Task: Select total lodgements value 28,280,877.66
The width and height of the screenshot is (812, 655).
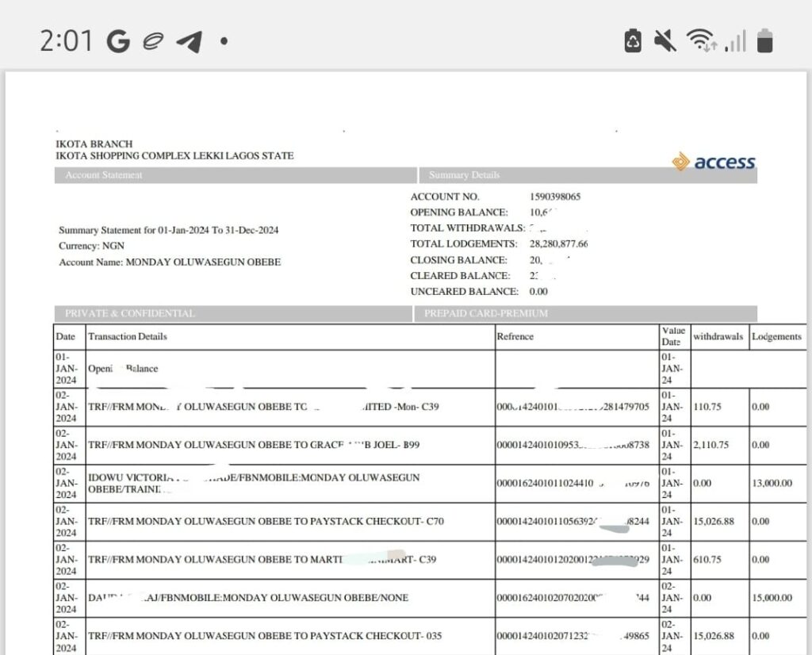Action: point(559,244)
